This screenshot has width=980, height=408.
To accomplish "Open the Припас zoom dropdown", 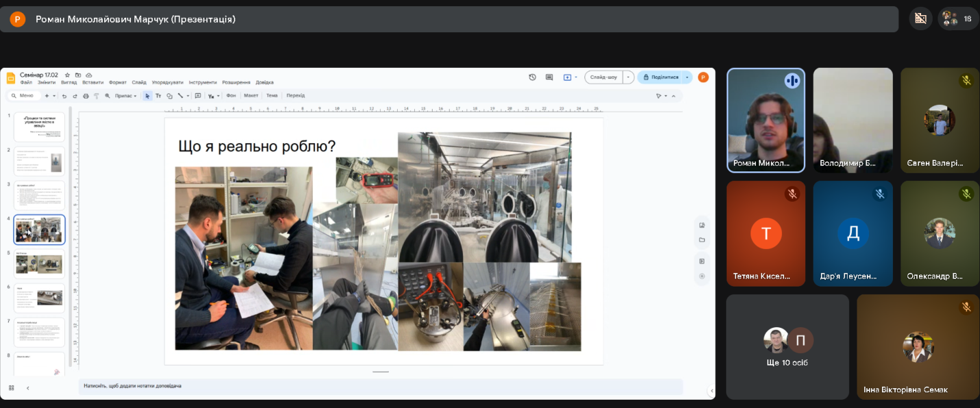I will [x=126, y=96].
